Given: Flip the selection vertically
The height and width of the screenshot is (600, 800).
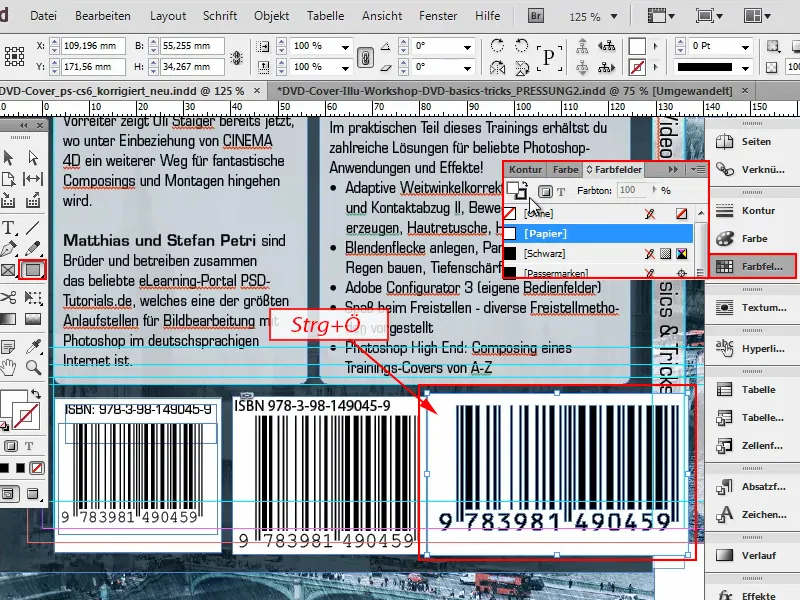Looking at the screenshot, I should pyautogui.click(x=521, y=67).
